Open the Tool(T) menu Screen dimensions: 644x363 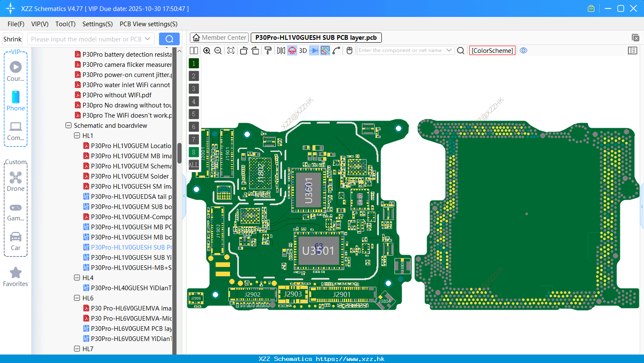66,24
